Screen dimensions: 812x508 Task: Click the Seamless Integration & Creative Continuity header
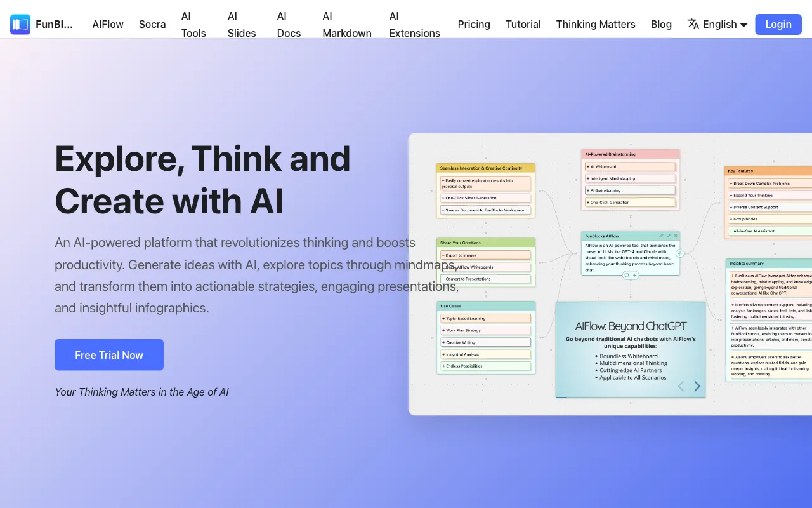486,168
